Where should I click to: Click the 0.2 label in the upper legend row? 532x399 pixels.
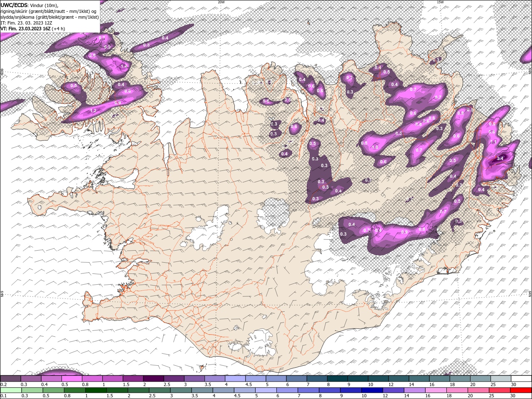pyautogui.click(x=3, y=384)
